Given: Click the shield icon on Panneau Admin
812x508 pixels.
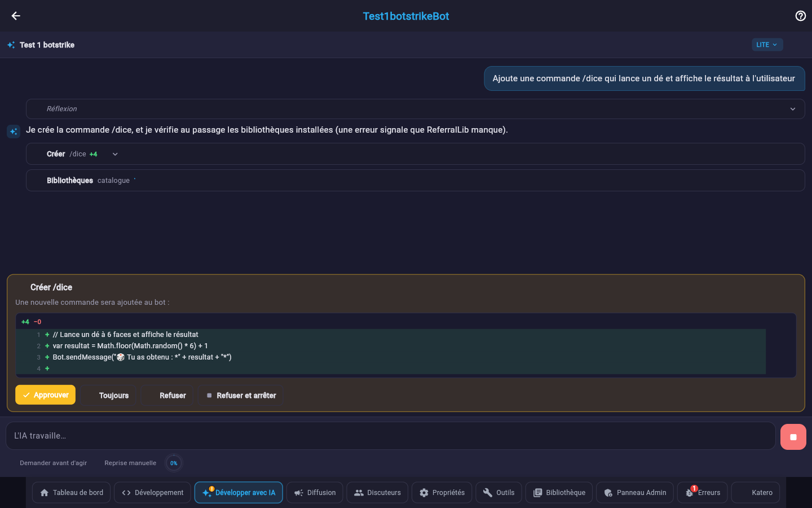Looking at the screenshot, I should [608, 493].
